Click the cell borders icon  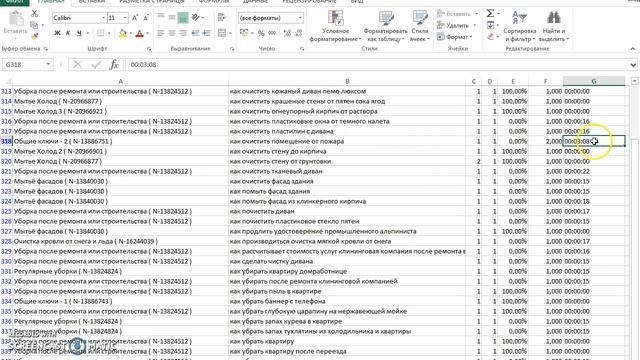100,33
